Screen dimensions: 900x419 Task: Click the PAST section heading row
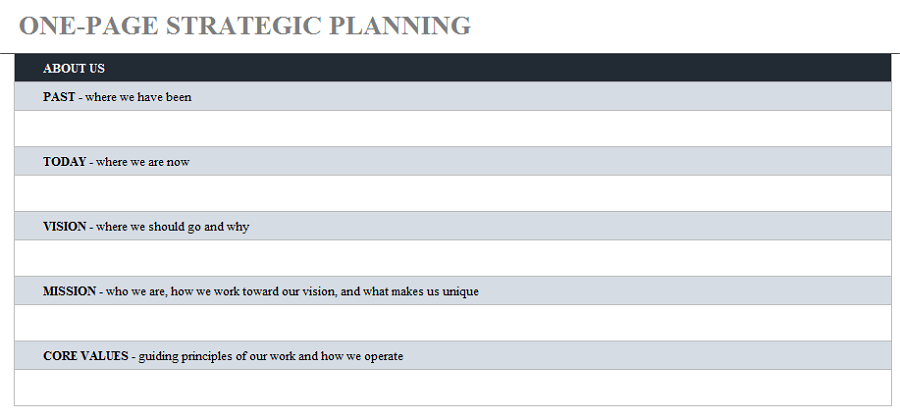[453, 96]
